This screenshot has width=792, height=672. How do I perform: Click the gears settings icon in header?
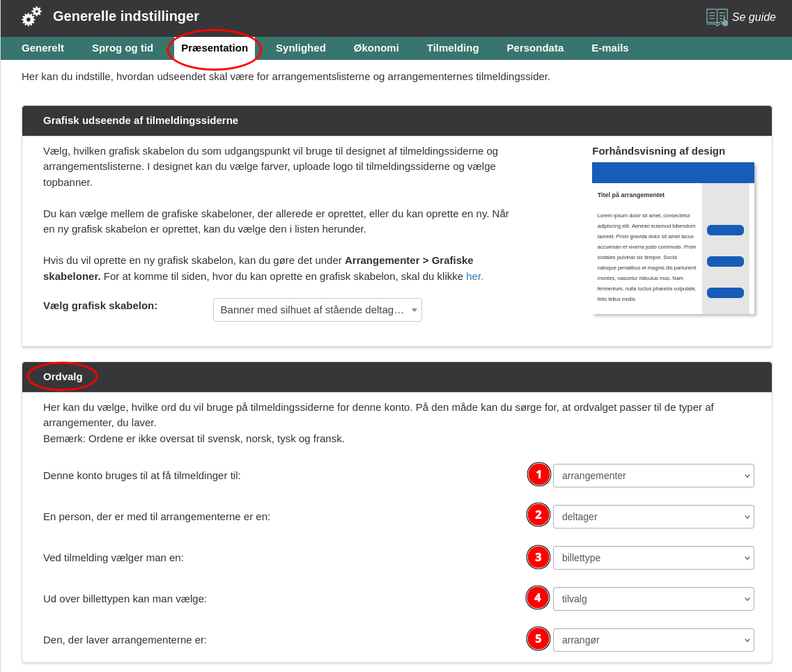point(31,17)
